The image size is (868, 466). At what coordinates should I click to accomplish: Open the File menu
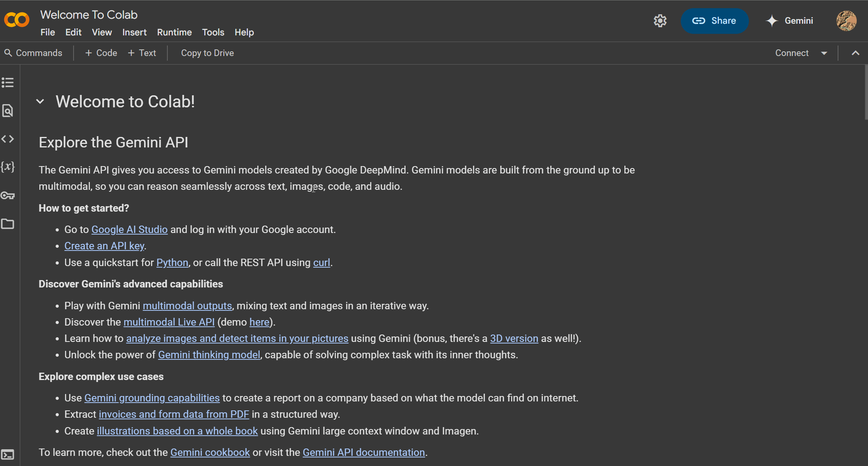click(x=47, y=32)
